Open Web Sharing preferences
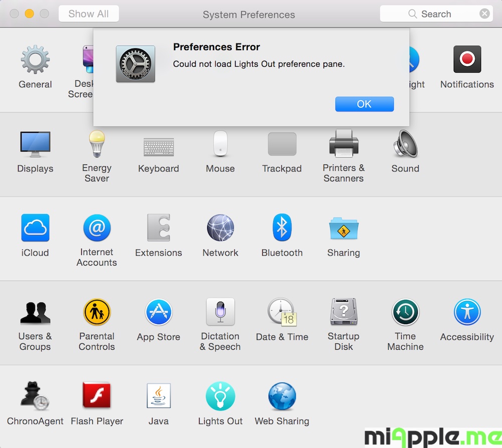 click(x=282, y=397)
